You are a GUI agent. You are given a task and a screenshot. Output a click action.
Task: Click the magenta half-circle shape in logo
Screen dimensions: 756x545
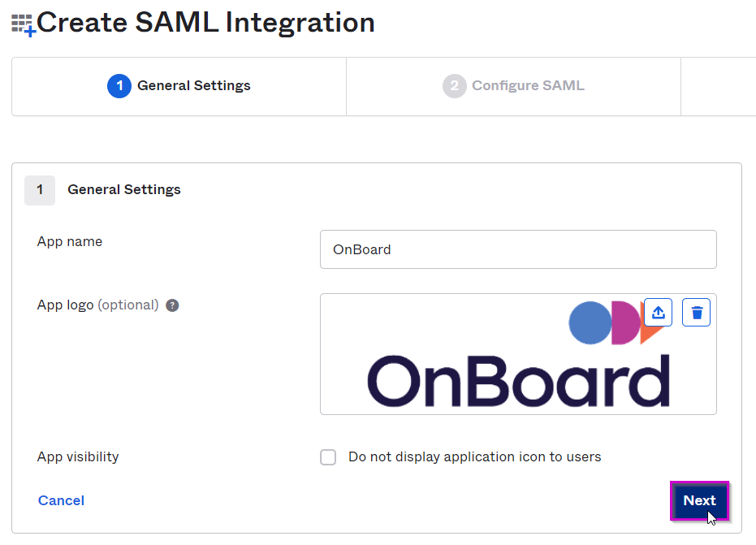(626, 322)
